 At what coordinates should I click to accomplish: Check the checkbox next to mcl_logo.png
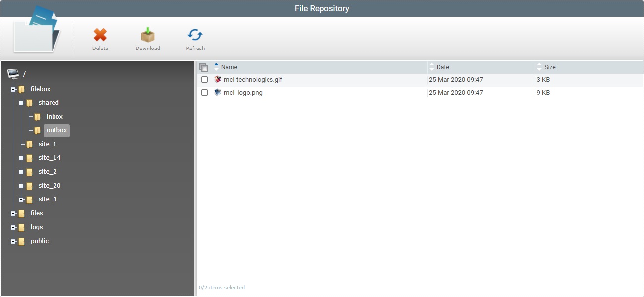pos(205,92)
